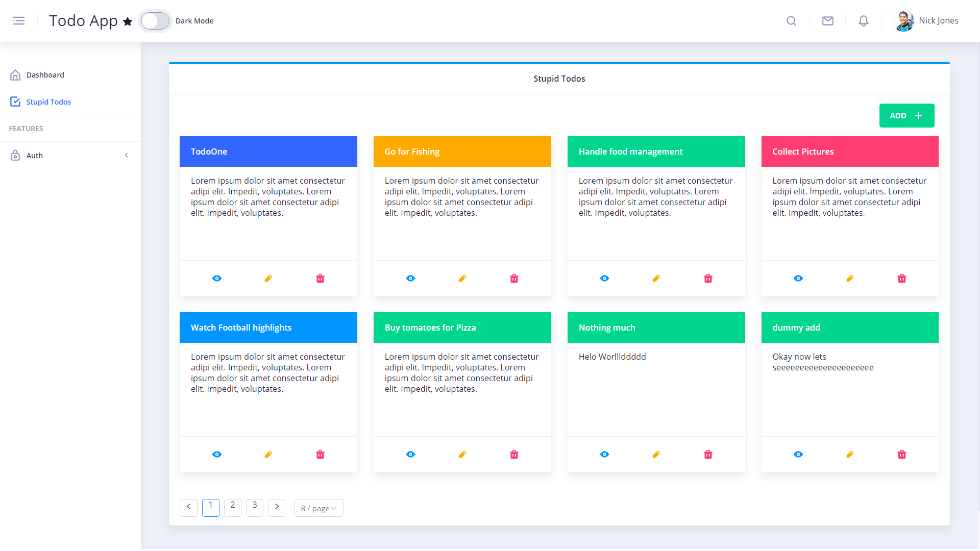
Task: Click the hamburger menu icon
Action: tap(19, 21)
